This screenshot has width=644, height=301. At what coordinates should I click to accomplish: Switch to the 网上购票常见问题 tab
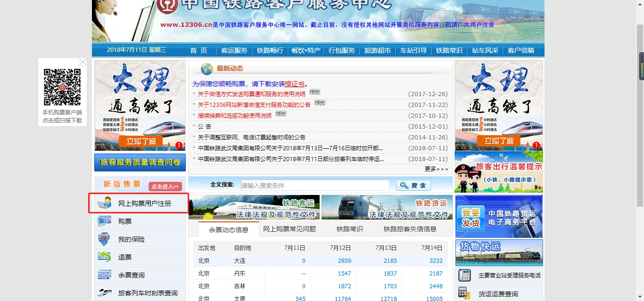[289, 229]
